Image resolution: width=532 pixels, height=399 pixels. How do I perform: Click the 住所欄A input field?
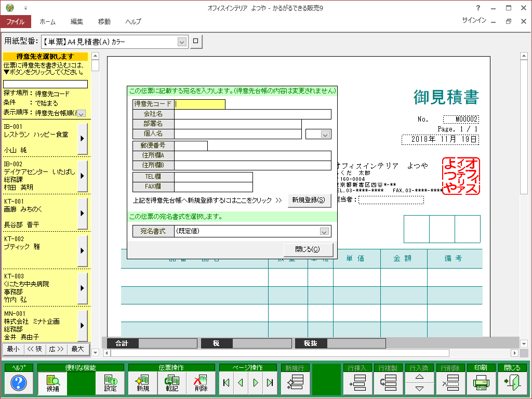click(253, 156)
